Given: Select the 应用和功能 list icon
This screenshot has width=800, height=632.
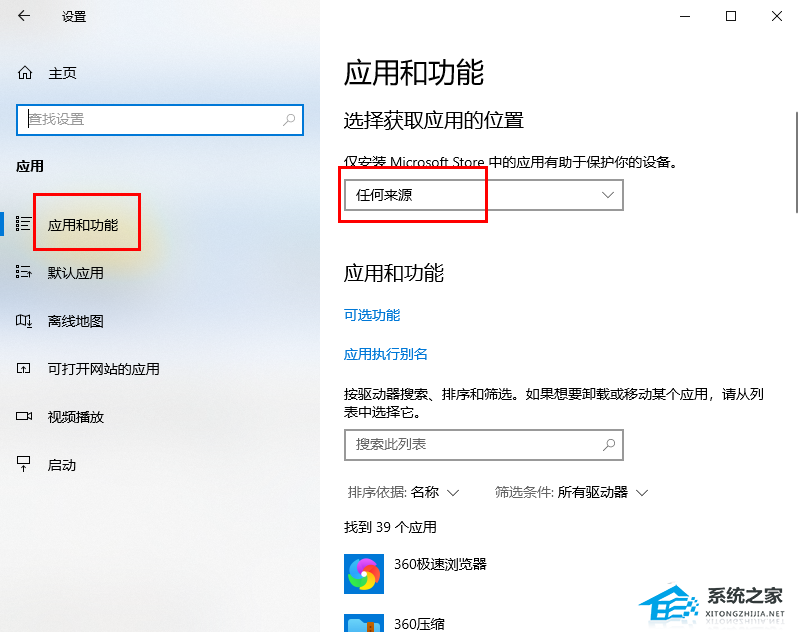Looking at the screenshot, I should coord(23,223).
